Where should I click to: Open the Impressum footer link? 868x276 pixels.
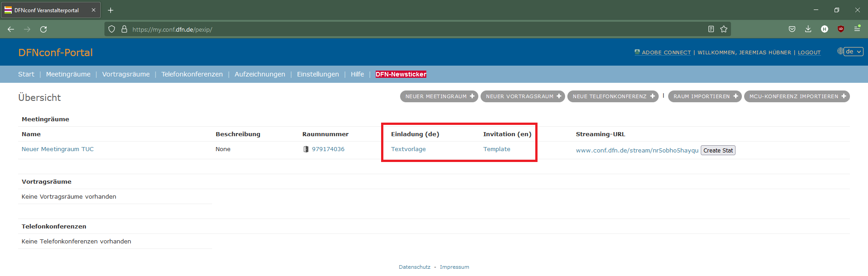454,267
